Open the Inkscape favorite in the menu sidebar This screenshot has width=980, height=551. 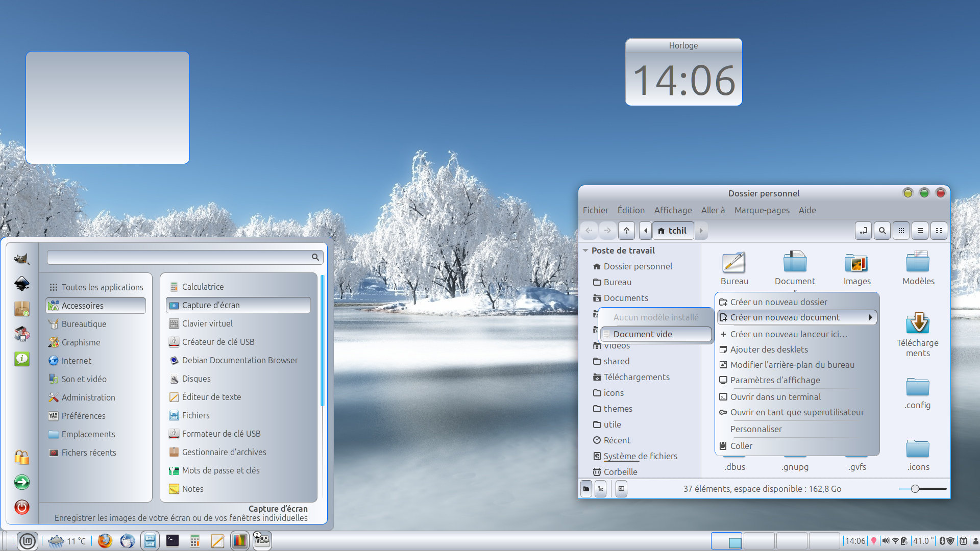(21, 284)
